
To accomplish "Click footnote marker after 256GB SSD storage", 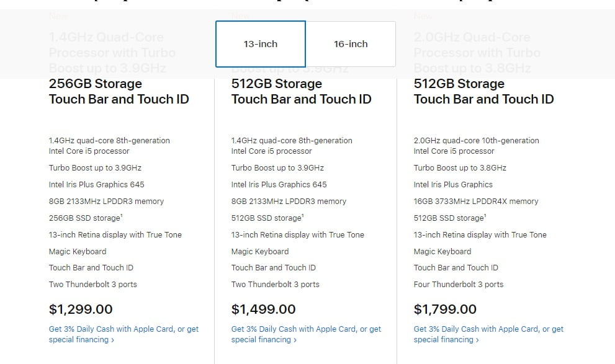I will (120, 215).
